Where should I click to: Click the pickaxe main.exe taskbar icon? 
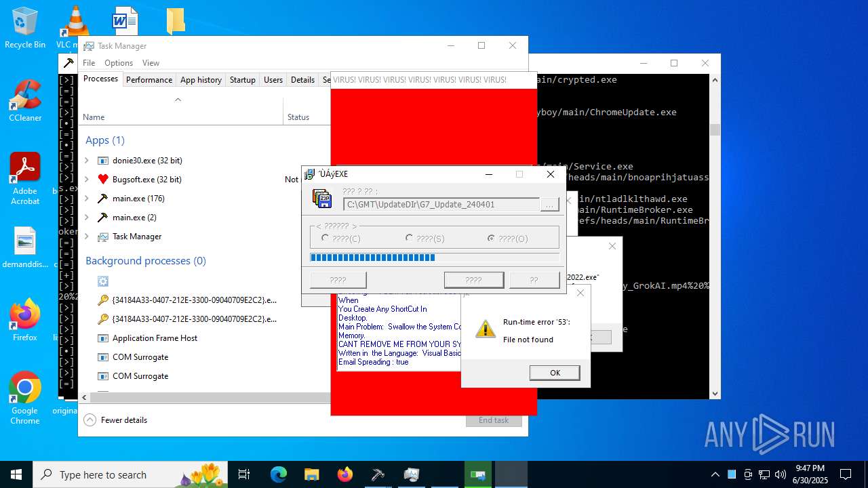tap(378, 474)
